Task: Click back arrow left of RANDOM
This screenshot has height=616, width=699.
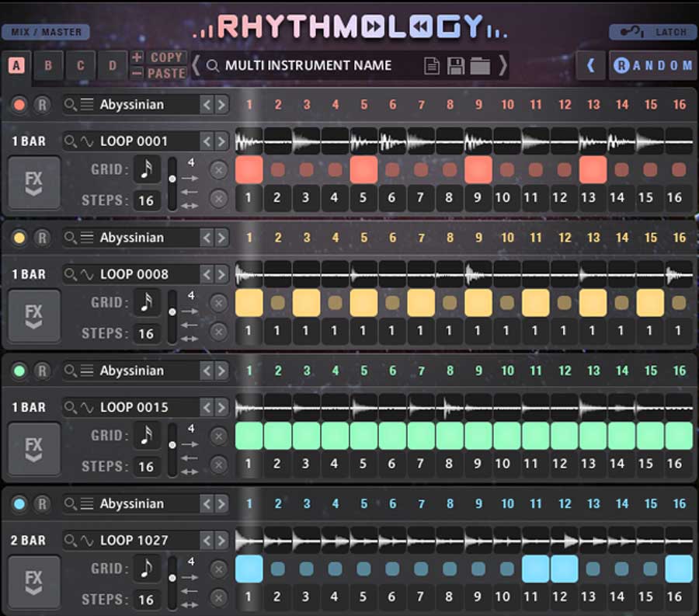Action: point(591,65)
